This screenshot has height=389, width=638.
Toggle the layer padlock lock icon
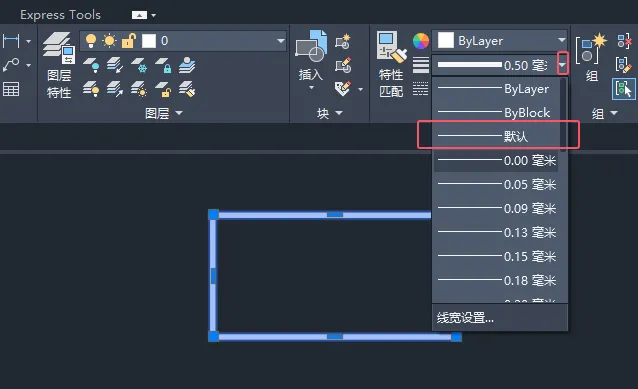click(128, 41)
